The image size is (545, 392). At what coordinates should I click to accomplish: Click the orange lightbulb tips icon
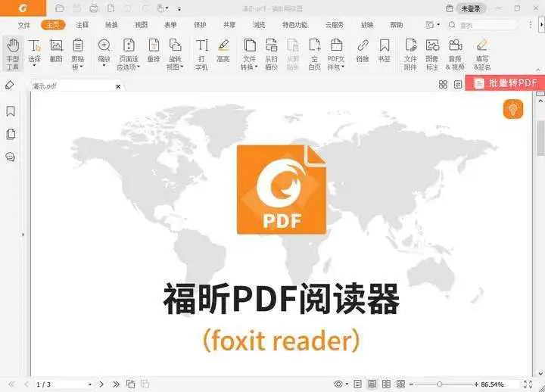513,109
